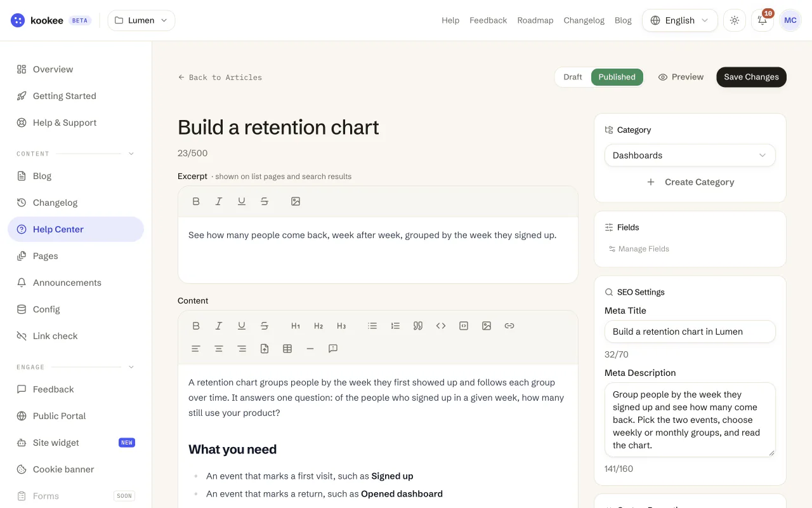812x508 pixels.
Task: Click Create Category
Action: (690, 182)
